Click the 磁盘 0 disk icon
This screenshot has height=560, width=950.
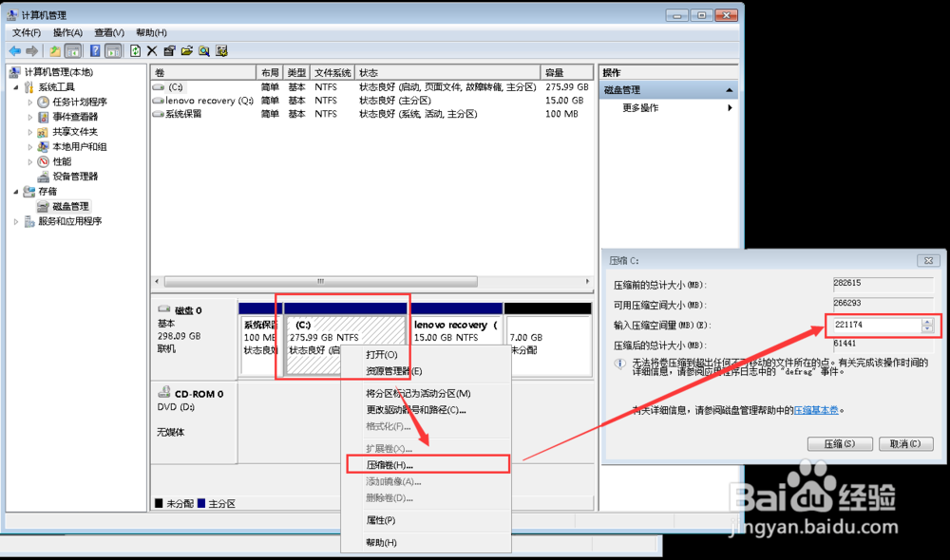(x=163, y=309)
